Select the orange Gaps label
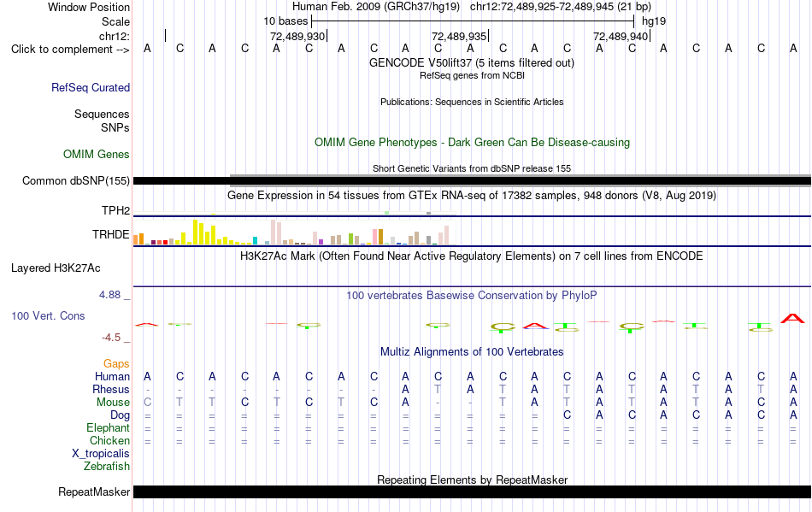 (x=116, y=363)
